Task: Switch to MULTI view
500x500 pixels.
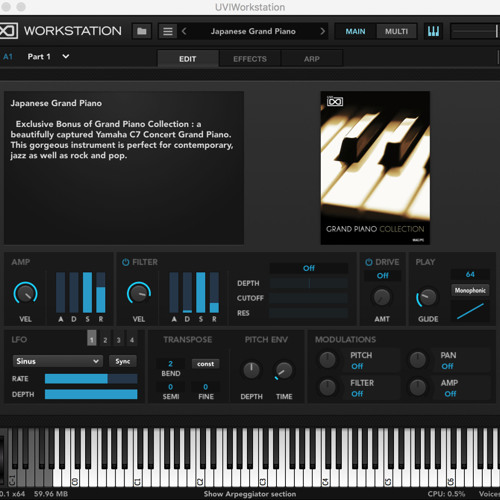Action: [x=396, y=31]
